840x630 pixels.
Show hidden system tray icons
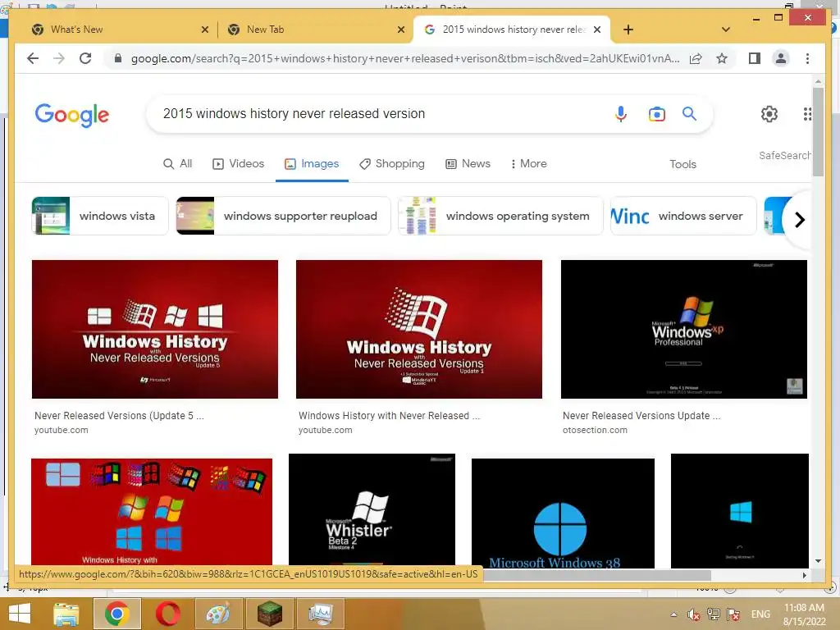tap(674, 614)
